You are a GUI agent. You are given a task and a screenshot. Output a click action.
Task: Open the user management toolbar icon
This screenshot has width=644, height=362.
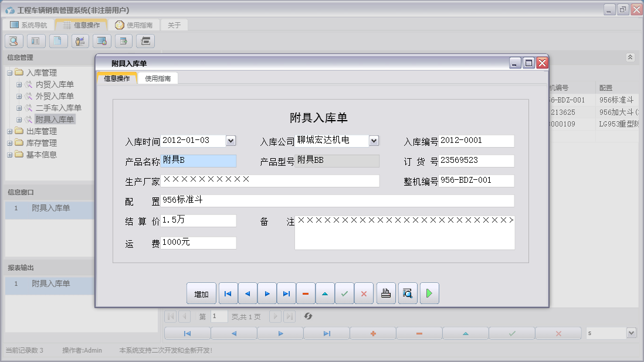coord(80,40)
